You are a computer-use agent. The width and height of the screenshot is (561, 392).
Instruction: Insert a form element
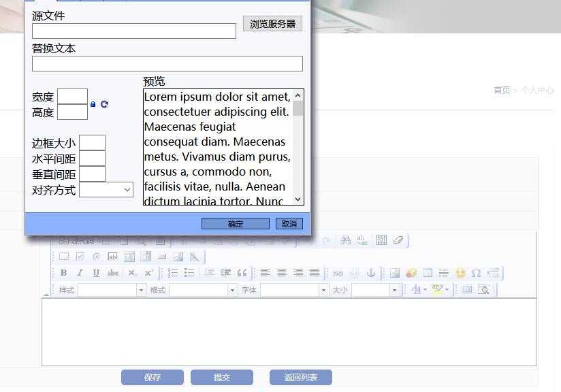point(64,257)
